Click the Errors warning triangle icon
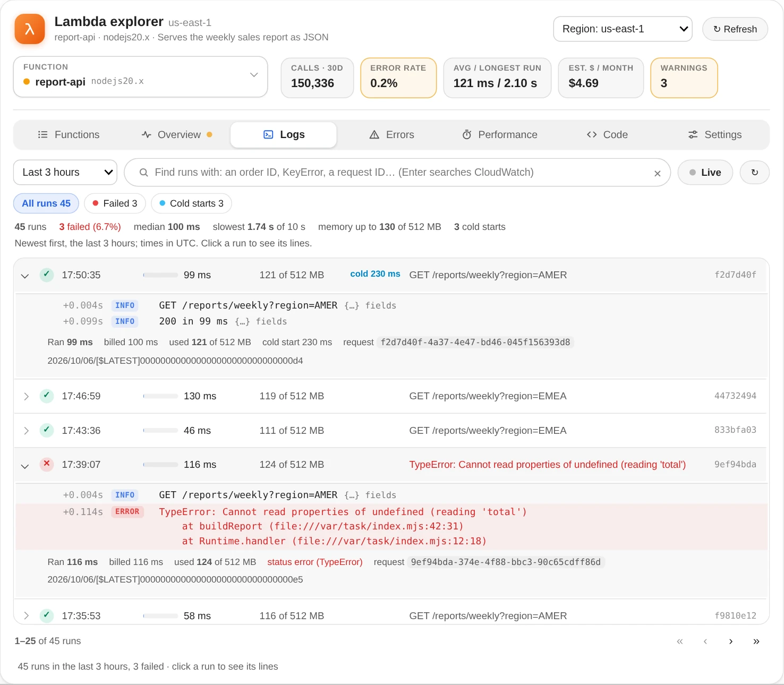 374,135
